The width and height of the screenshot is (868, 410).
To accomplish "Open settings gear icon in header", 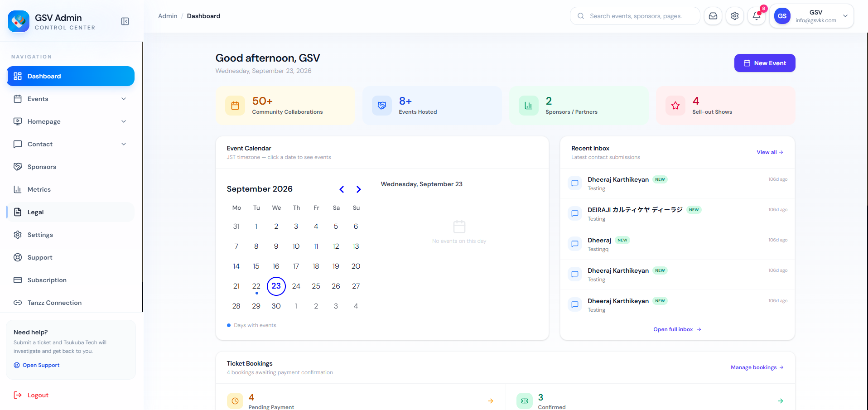I will (x=735, y=16).
